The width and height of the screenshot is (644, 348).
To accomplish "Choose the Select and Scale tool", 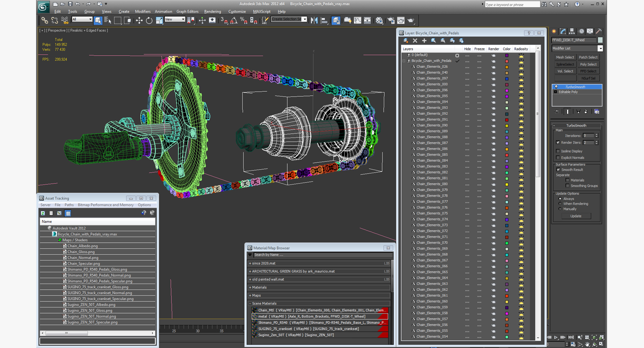I will [x=159, y=20].
